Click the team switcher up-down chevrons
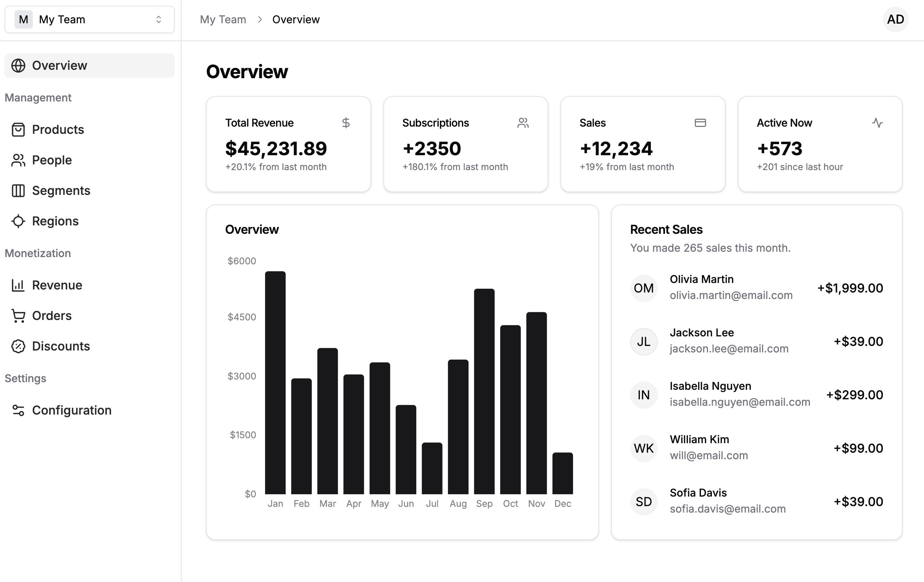Screen dimensions: 924x582 point(158,19)
